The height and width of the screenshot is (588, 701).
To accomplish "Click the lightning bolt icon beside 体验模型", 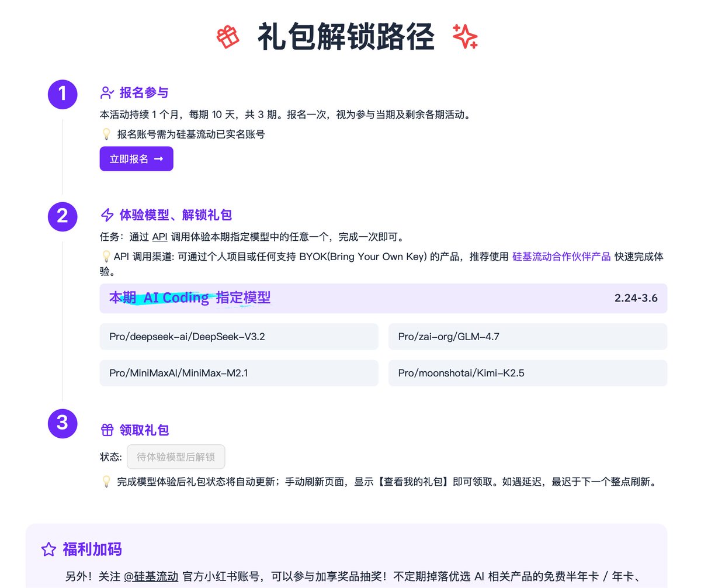I will pos(107,215).
